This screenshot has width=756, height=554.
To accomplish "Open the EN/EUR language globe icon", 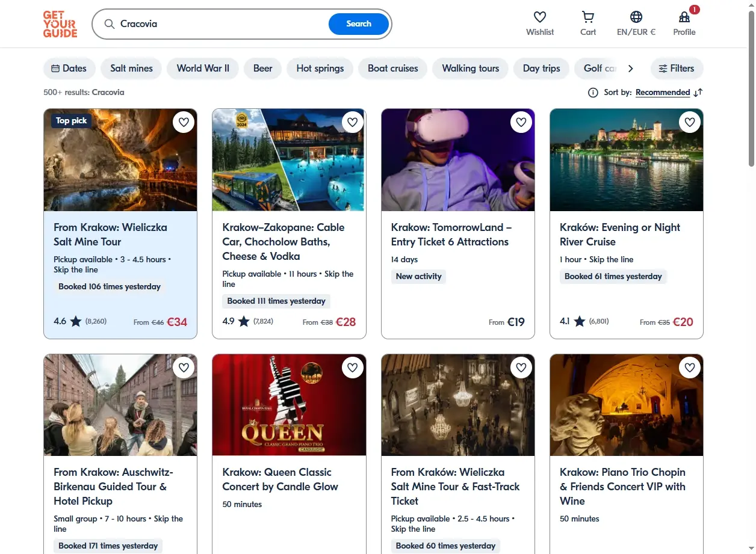I will 636,17.
